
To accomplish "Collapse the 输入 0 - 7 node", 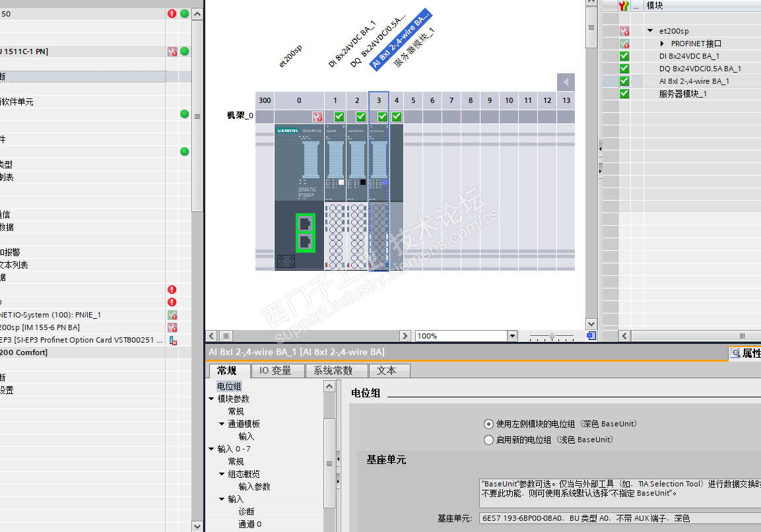I will (211, 449).
